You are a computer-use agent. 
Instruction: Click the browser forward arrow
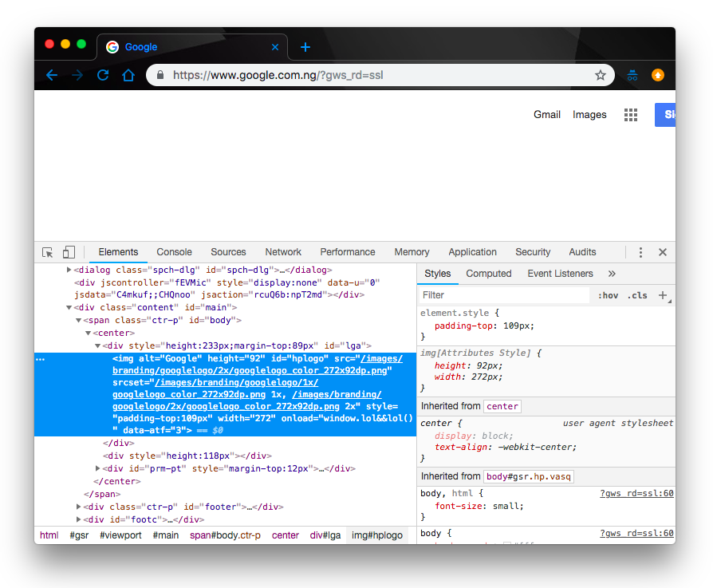coord(77,75)
